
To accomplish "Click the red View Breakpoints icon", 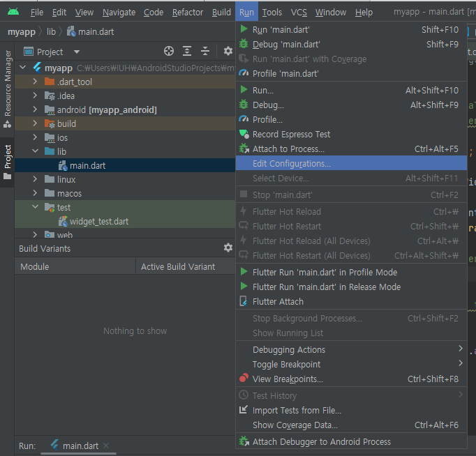I will (244, 378).
